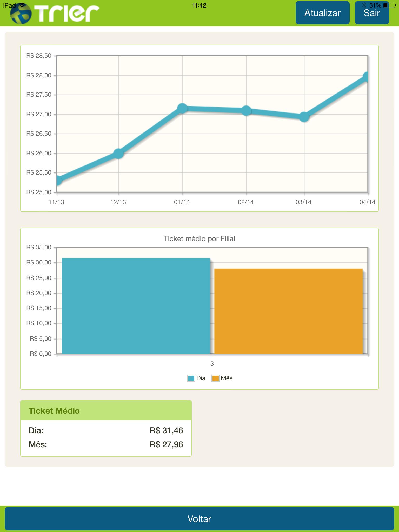Image resolution: width=399 pixels, height=532 pixels.
Task: Tap the Sair button
Action: click(x=372, y=13)
